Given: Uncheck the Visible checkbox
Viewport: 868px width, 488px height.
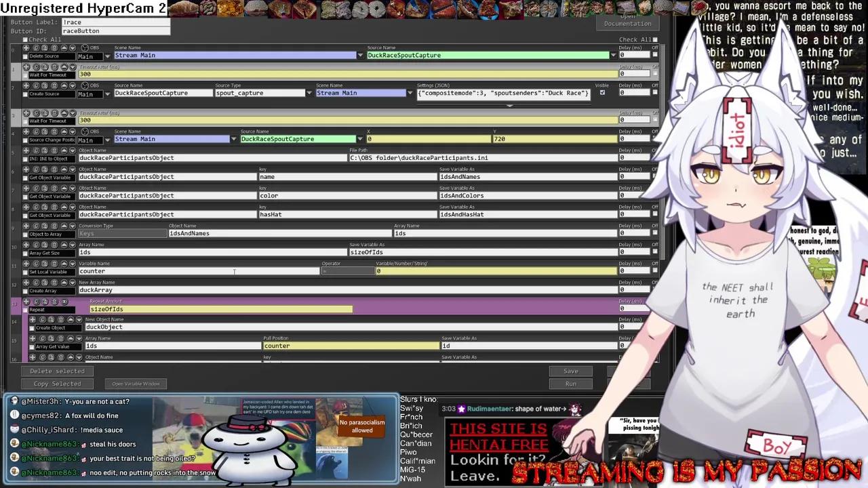Looking at the screenshot, I should pos(602,93).
